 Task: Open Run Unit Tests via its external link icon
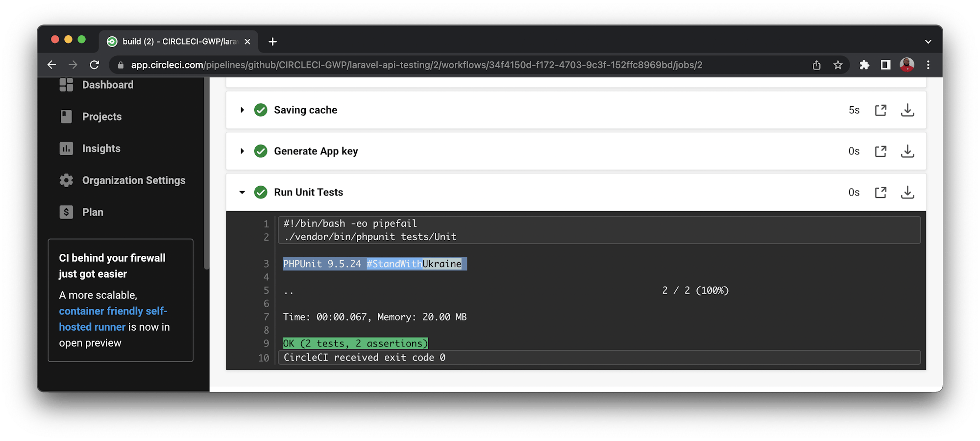tap(881, 192)
